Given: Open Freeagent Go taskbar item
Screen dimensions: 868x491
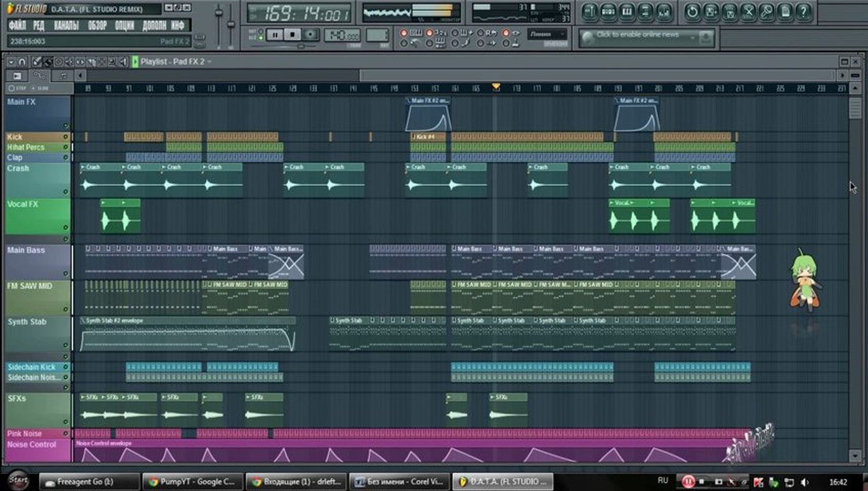Looking at the screenshot, I should [89, 481].
